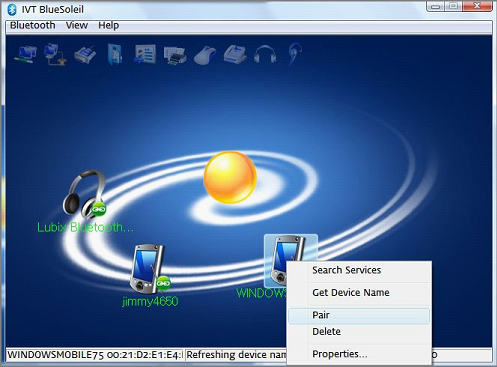This screenshot has width=497, height=367.
Task: Select the Lubix Bluetooth headphones device
Action: pyautogui.click(x=85, y=193)
